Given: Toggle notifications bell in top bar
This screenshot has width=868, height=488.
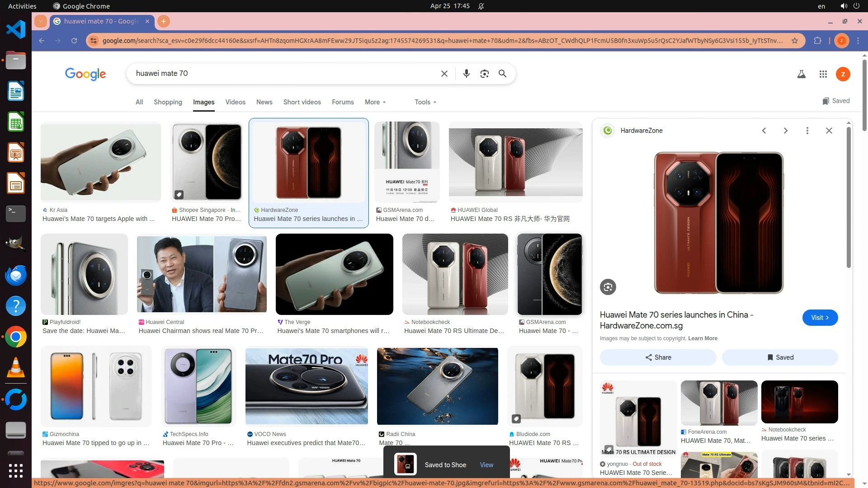Looking at the screenshot, I should pos(481,6).
